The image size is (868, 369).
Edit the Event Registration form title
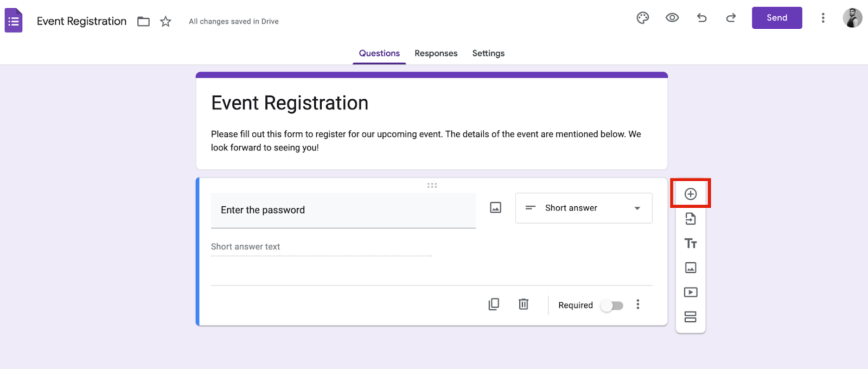290,103
